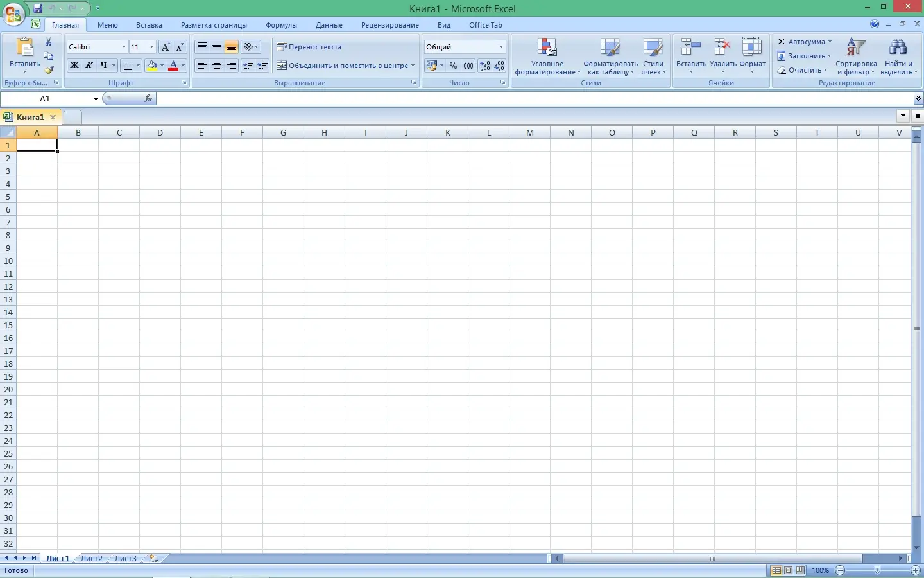924x578 pixels.
Task: Open the Разметка страницы tab
Action: pos(214,25)
